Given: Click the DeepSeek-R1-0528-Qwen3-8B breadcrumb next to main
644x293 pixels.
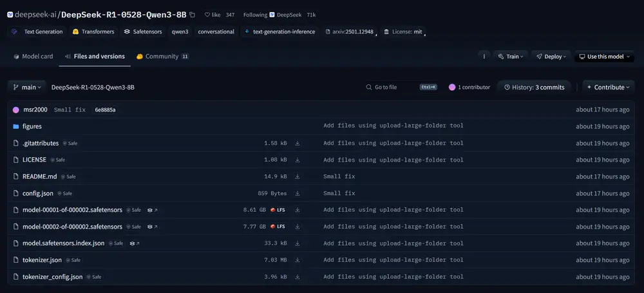Looking at the screenshot, I should coord(93,87).
